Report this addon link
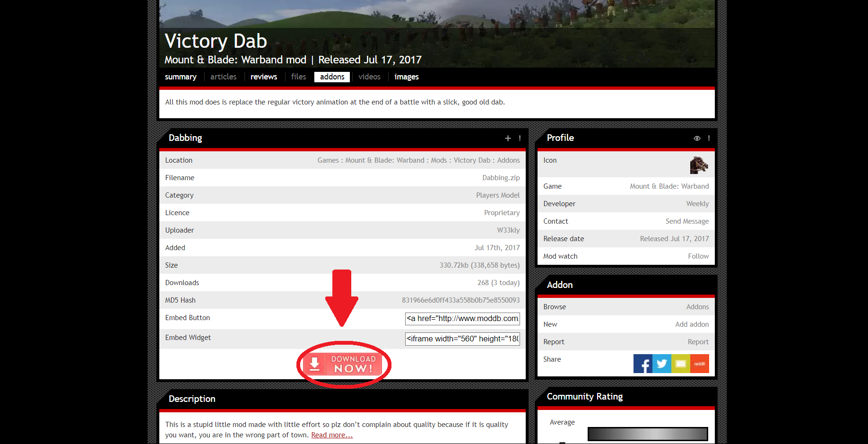 [698, 342]
